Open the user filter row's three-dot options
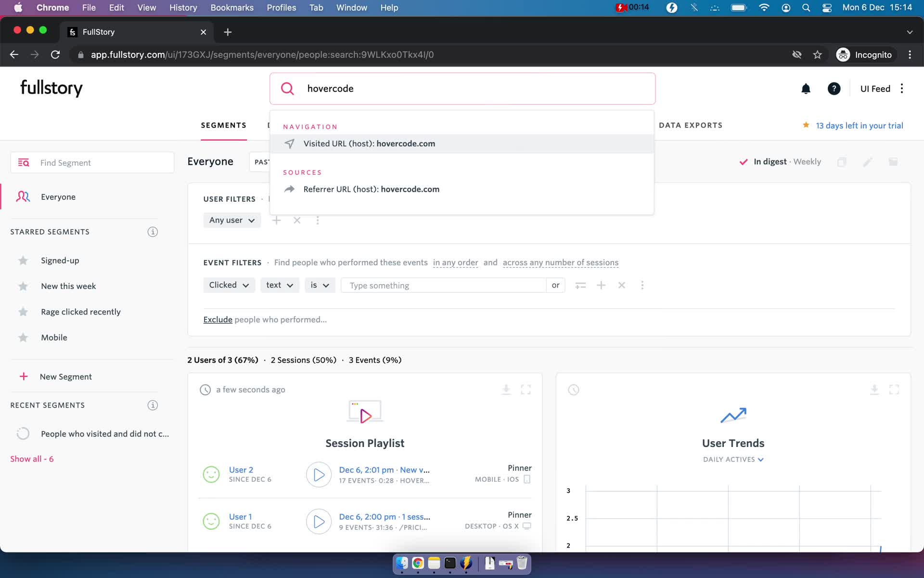This screenshot has height=578, width=924. tap(318, 220)
